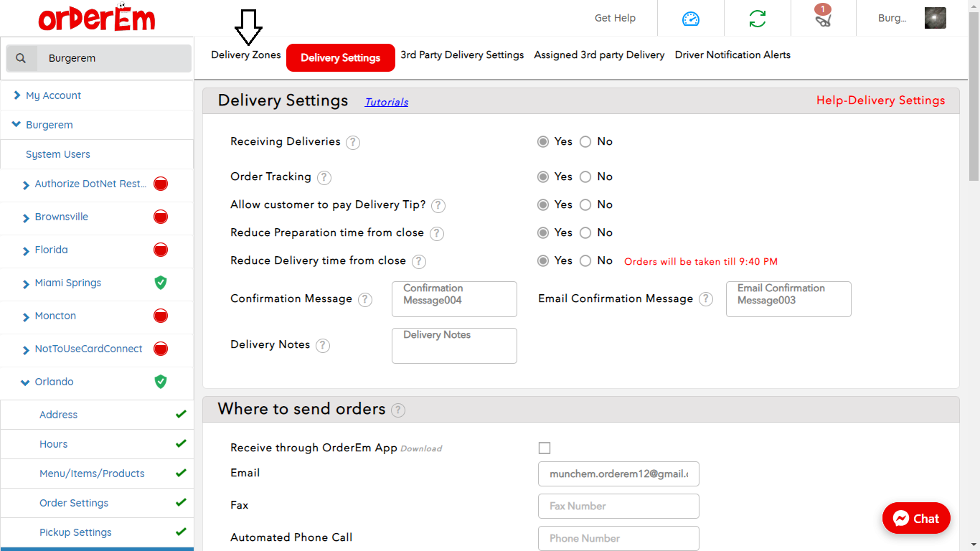Select No for Receiving Deliveries
Image resolution: width=980 pixels, height=551 pixels.
point(585,142)
